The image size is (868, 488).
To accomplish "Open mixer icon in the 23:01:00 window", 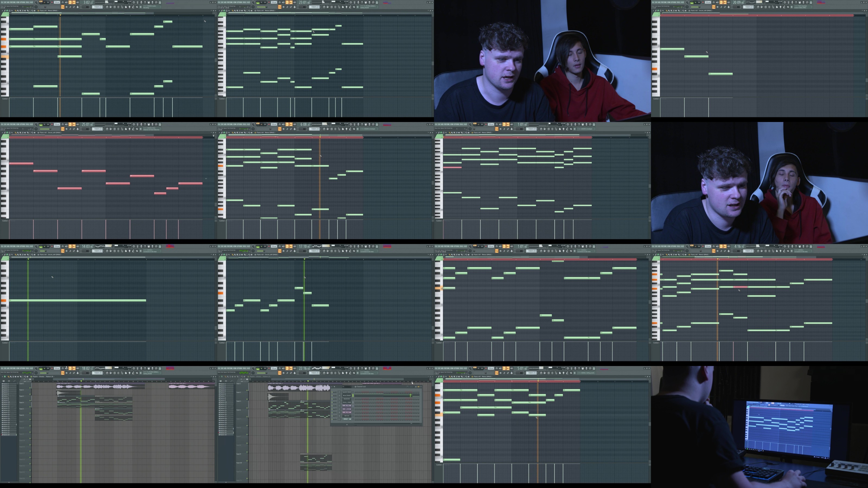I will point(335,7).
